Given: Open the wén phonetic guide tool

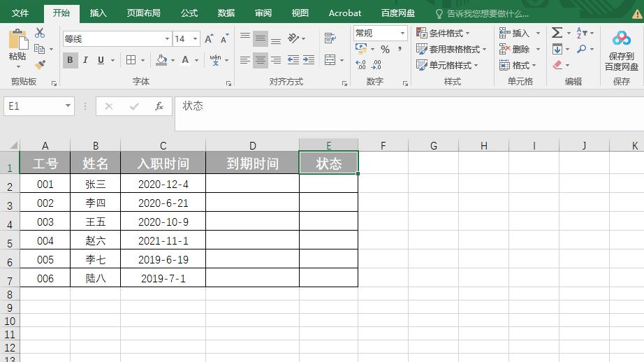Looking at the screenshot, I should coord(215,60).
